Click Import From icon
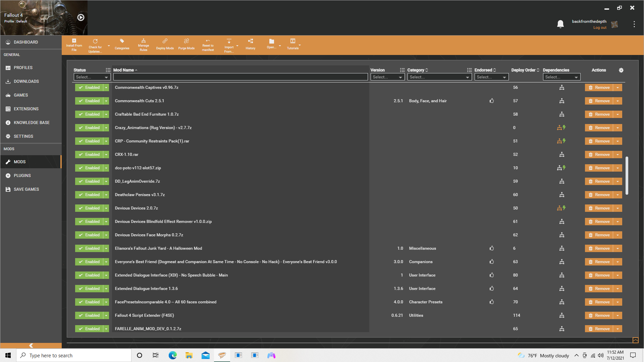The width and height of the screenshot is (644, 362). [229, 41]
